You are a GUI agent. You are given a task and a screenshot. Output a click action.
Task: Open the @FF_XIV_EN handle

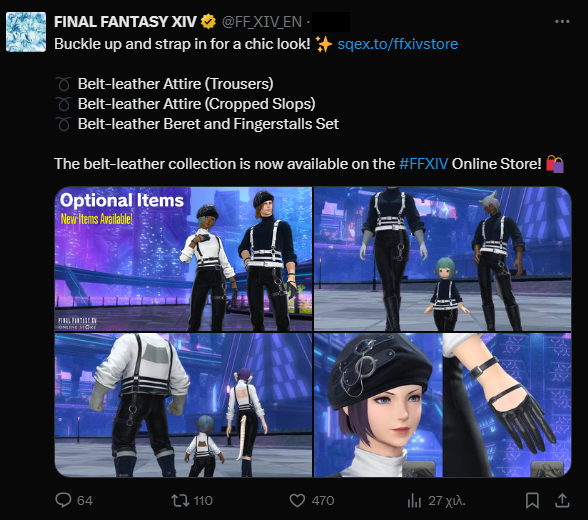262,22
